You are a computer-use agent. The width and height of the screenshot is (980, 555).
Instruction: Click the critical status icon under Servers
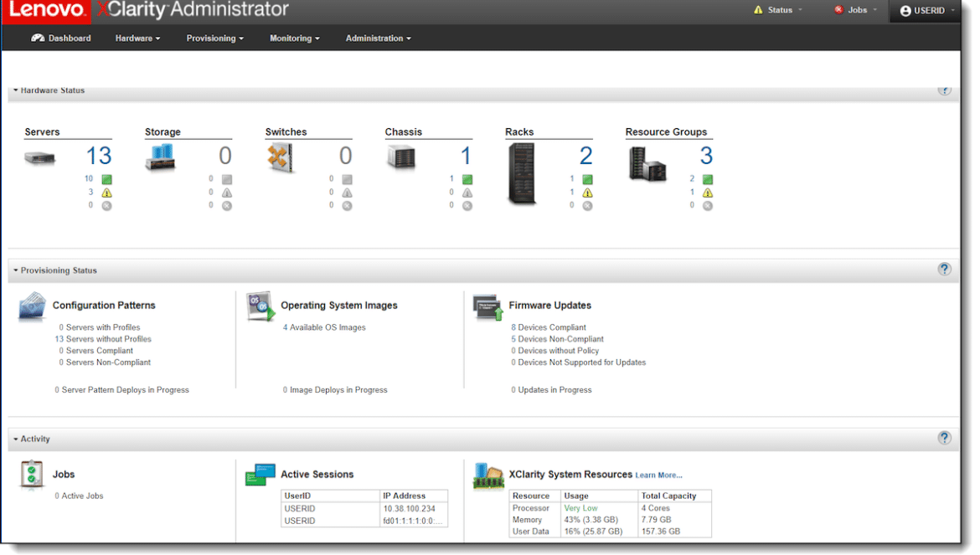click(107, 205)
